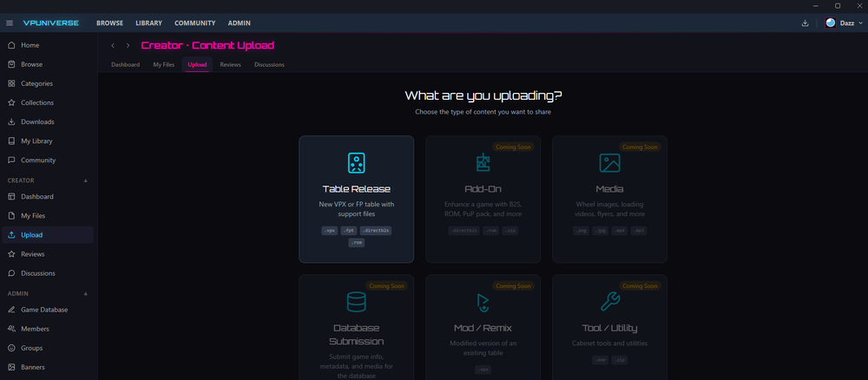Click the Table Release pinball icon
Viewport: 868px width, 380px height.
(x=357, y=163)
